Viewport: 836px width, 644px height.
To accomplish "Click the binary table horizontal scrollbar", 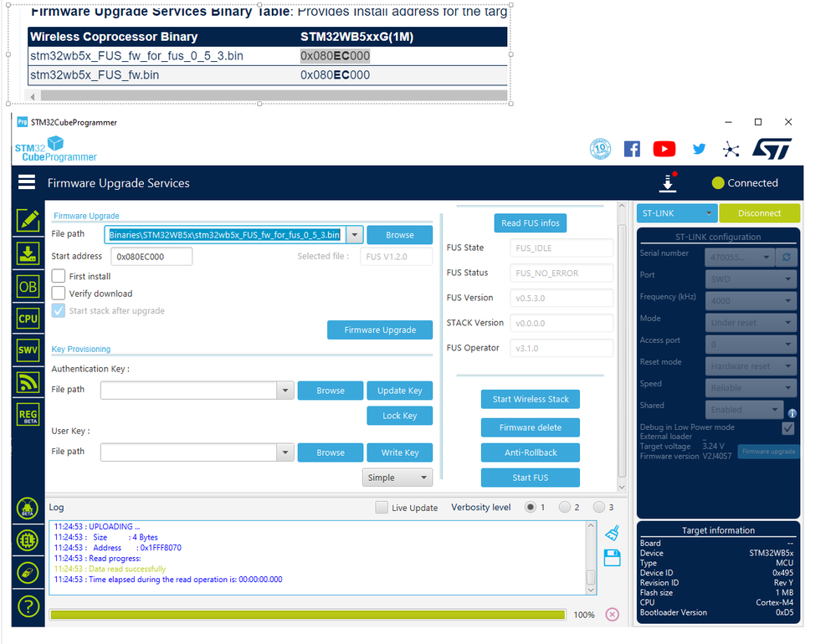I will [269, 96].
